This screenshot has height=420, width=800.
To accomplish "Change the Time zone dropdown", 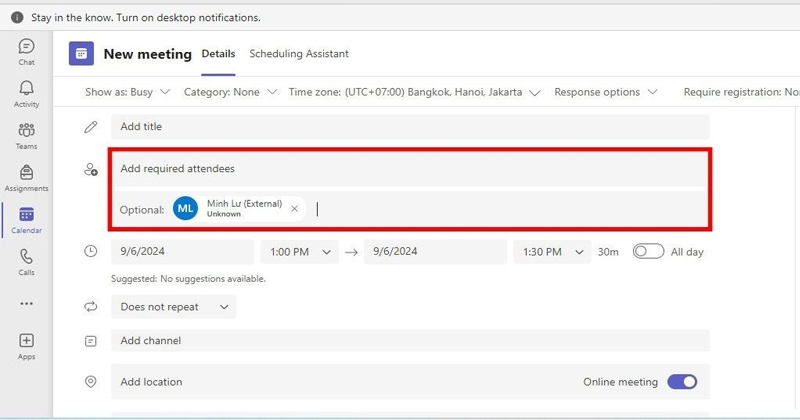I will (414, 92).
